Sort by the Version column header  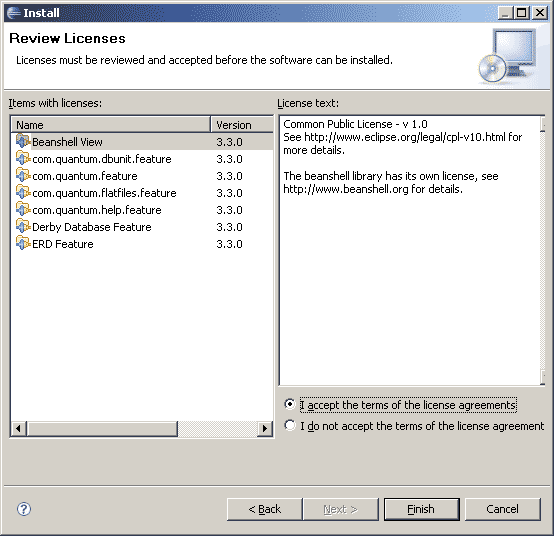click(x=242, y=125)
